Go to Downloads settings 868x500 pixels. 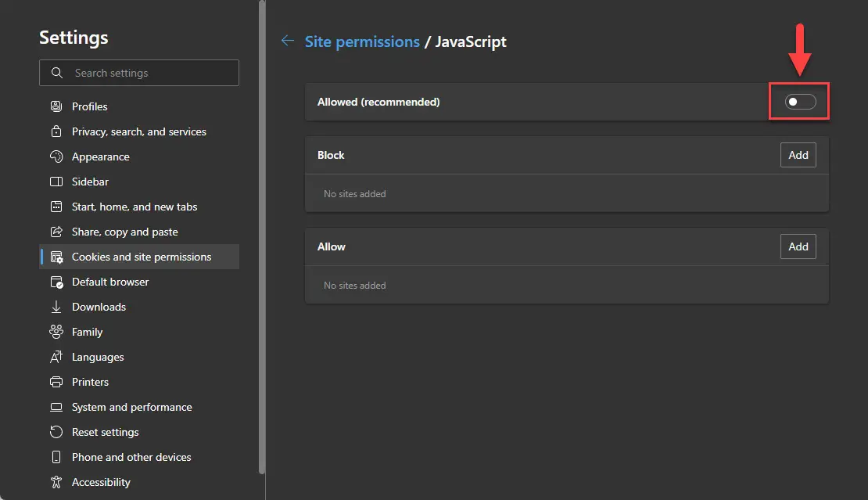click(x=139, y=307)
